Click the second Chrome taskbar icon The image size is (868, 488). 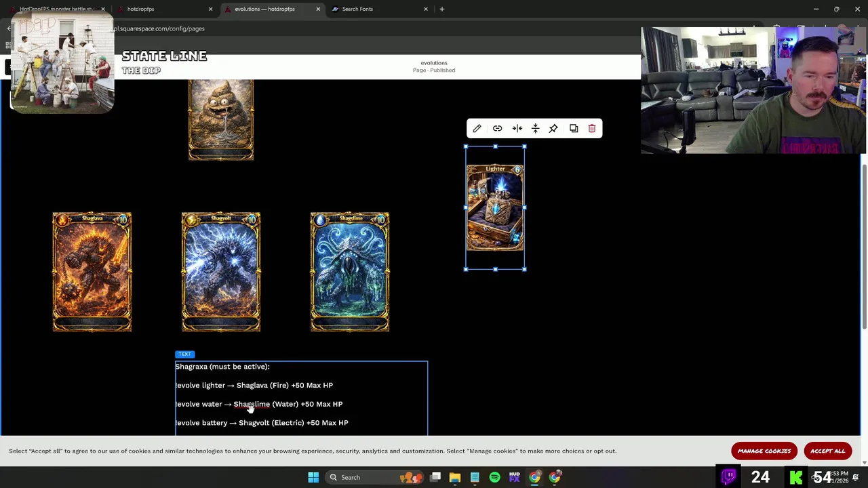(555, 477)
